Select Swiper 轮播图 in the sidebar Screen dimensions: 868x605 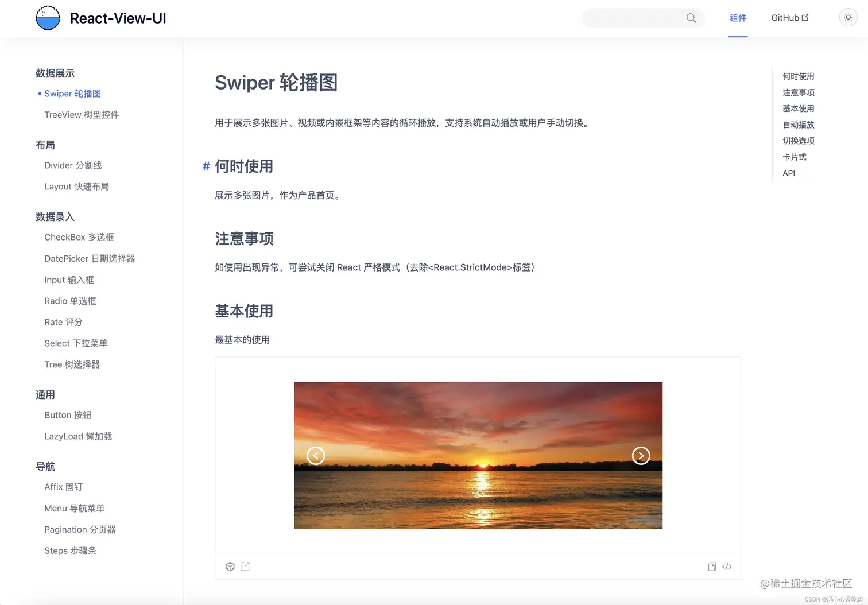[73, 93]
